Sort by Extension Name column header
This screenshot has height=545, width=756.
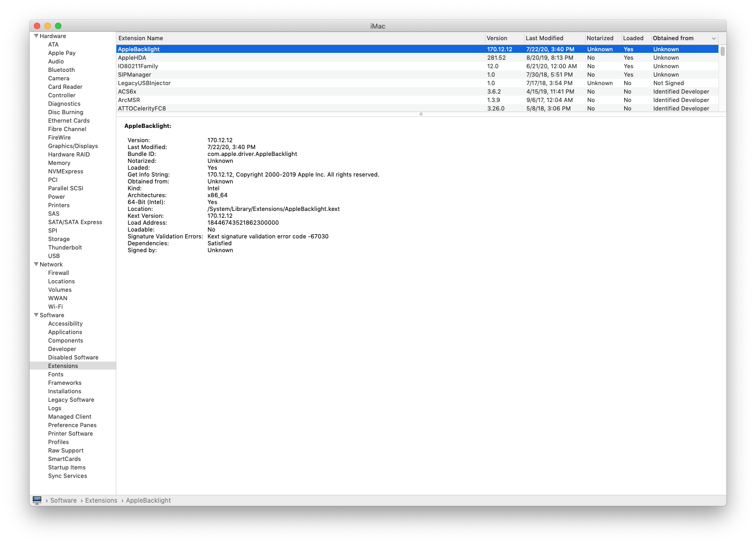coord(300,38)
